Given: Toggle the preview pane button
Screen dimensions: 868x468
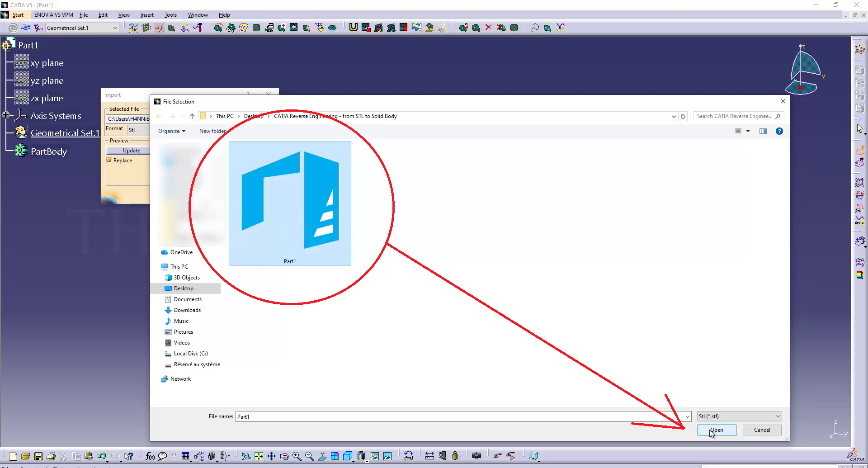Looking at the screenshot, I should point(763,131).
